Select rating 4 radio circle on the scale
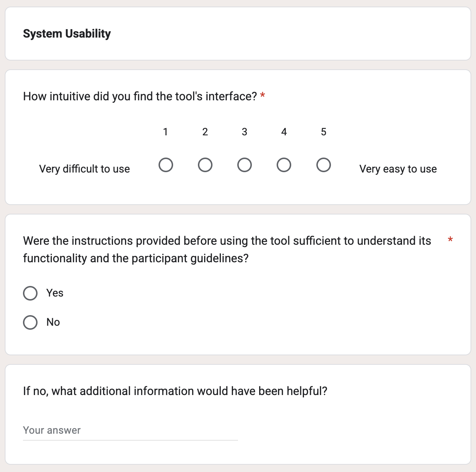Image resolution: width=476 pixels, height=472 pixels. click(284, 165)
